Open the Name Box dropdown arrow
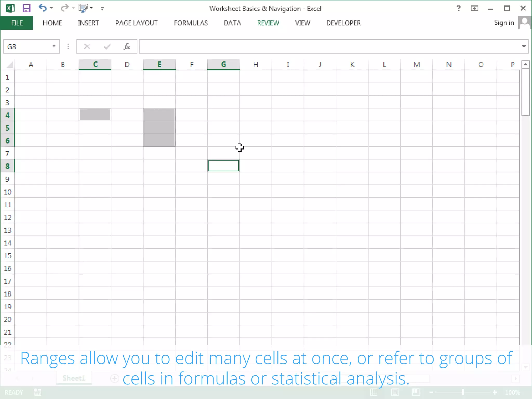 [54, 46]
